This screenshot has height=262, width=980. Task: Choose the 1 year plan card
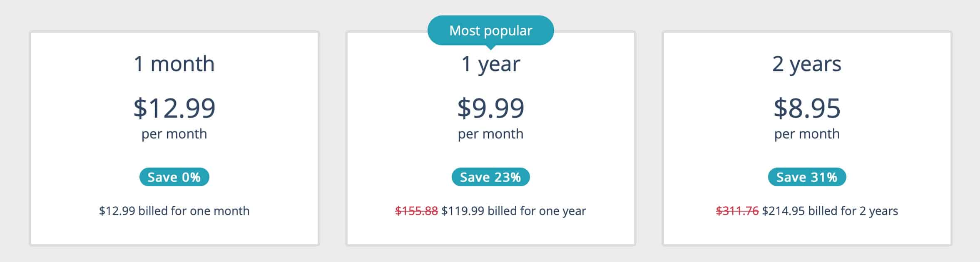490,138
